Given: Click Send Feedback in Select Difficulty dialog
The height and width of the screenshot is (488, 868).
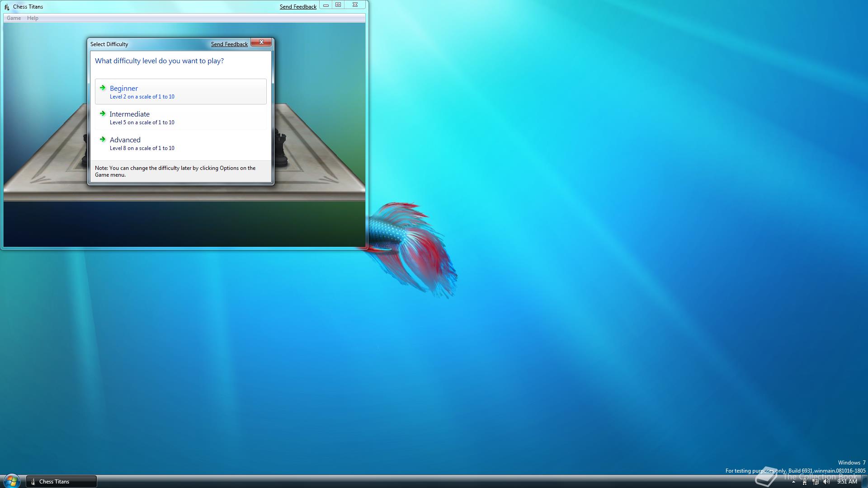Looking at the screenshot, I should 229,44.
